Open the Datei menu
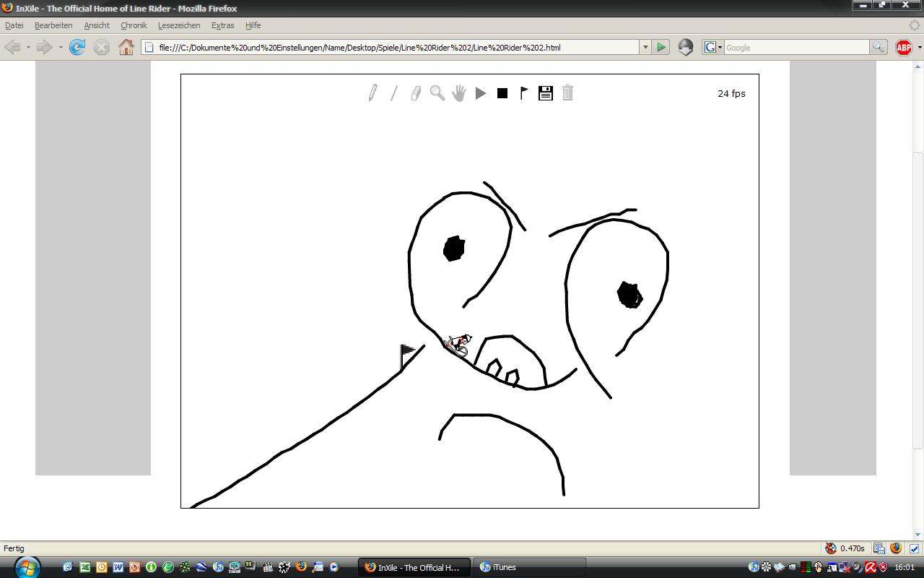Image resolution: width=924 pixels, height=578 pixels. [14, 25]
